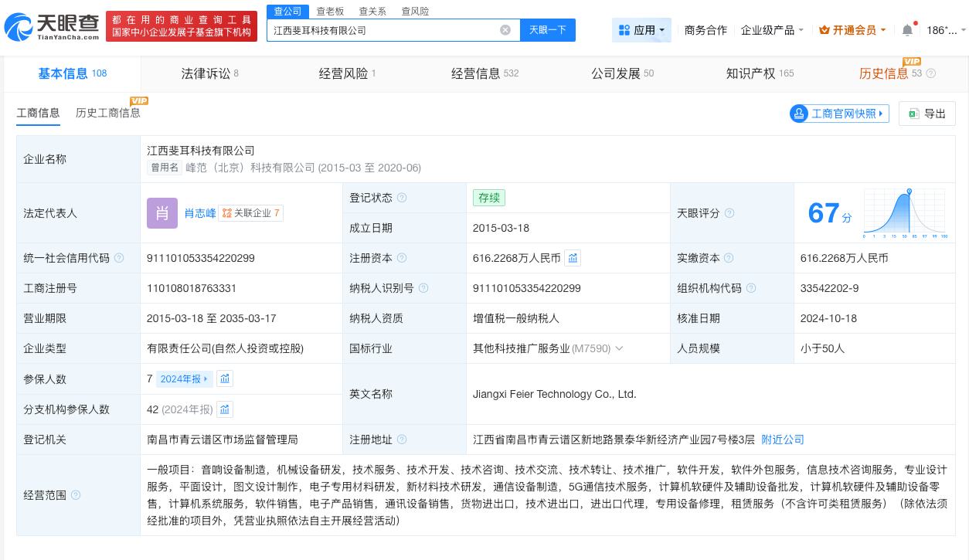Click inside the company search input field
The height and width of the screenshot is (560, 969).
pyautogui.click(x=386, y=30)
